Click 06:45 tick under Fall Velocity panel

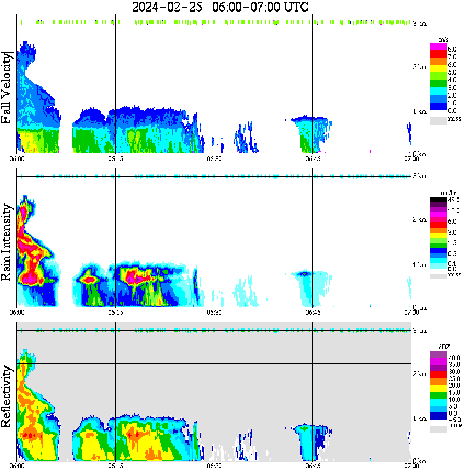(x=313, y=159)
